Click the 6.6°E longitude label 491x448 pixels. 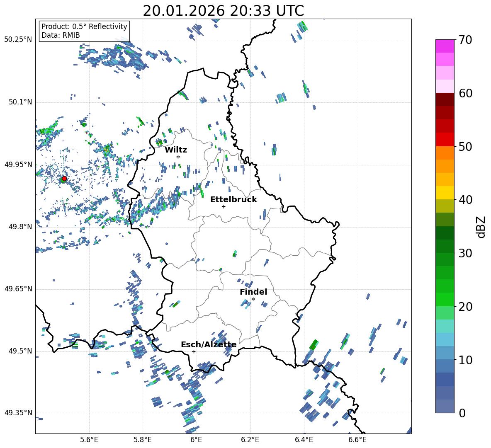coord(357,440)
